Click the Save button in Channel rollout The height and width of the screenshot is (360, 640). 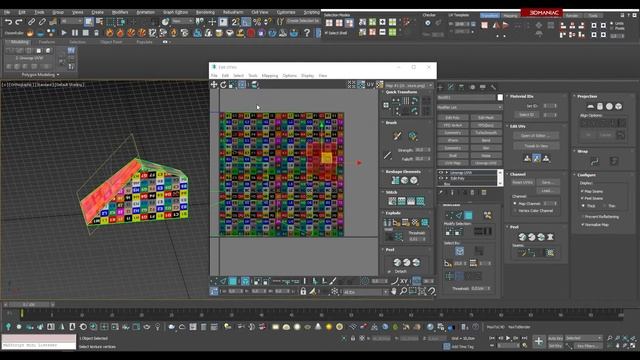click(547, 182)
